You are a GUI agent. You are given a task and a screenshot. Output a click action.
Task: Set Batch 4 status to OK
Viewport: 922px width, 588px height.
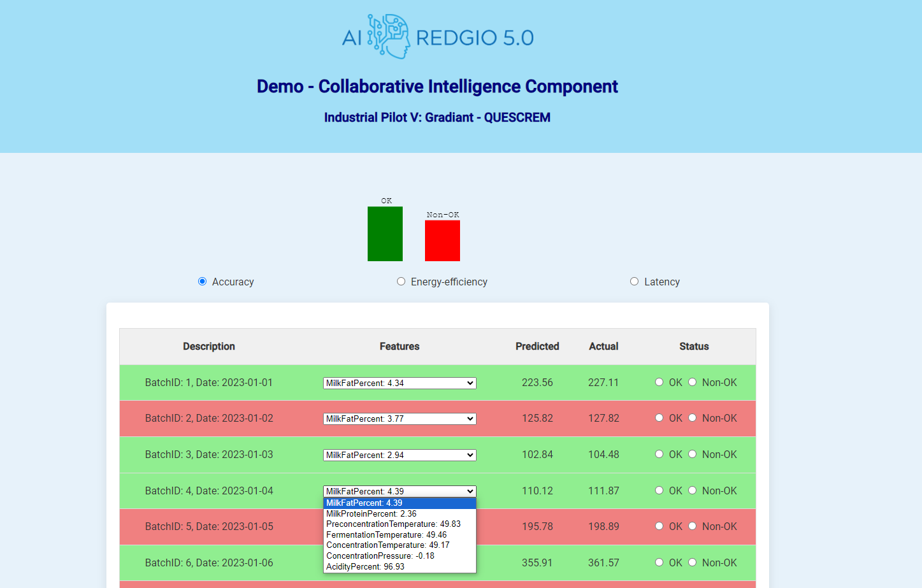pyautogui.click(x=659, y=491)
